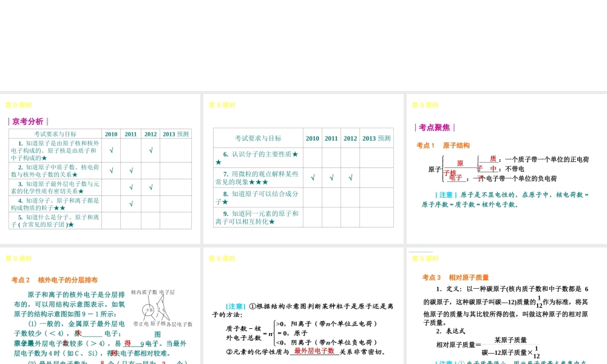Click the 2011 checkmark in row 4
This screenshot has width=607, height=364.
131,204
